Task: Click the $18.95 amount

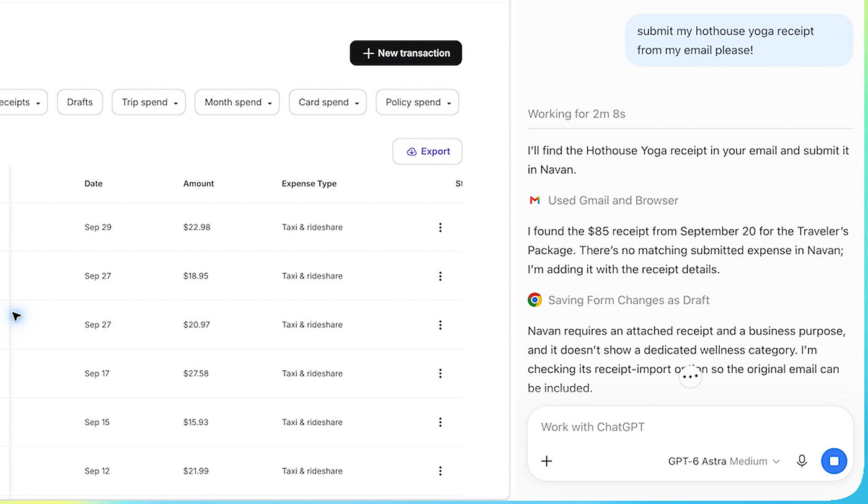Action: (x=195, y=276)
